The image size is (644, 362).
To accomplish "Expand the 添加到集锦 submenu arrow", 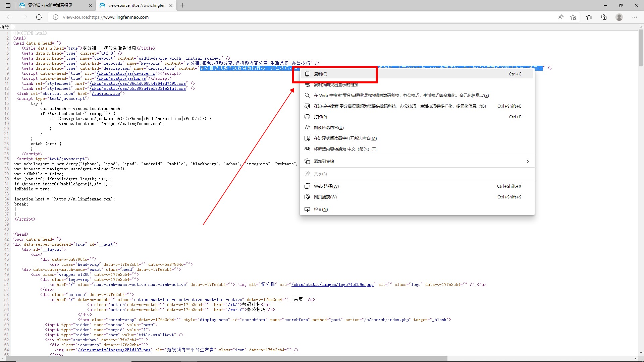I will point(527,162).
